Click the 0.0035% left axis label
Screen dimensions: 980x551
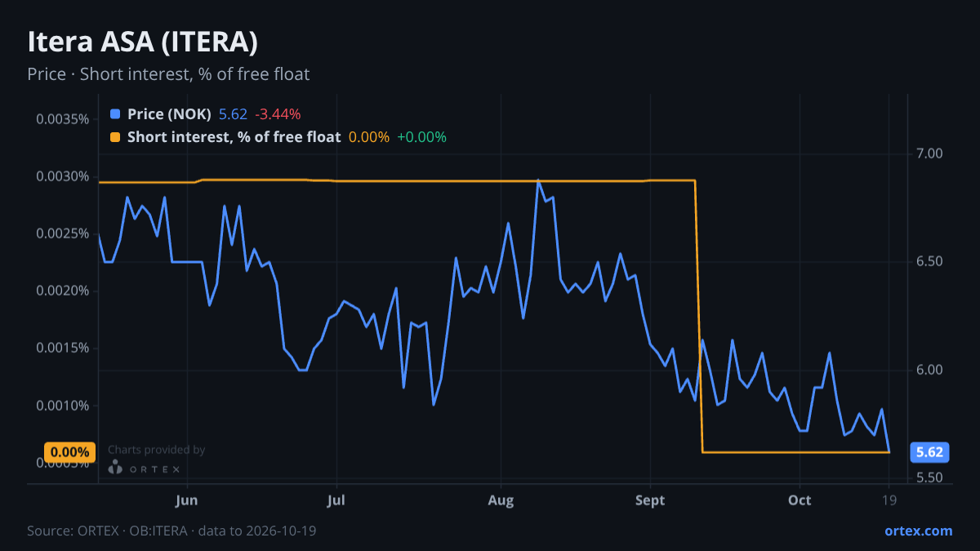point(62,119)
